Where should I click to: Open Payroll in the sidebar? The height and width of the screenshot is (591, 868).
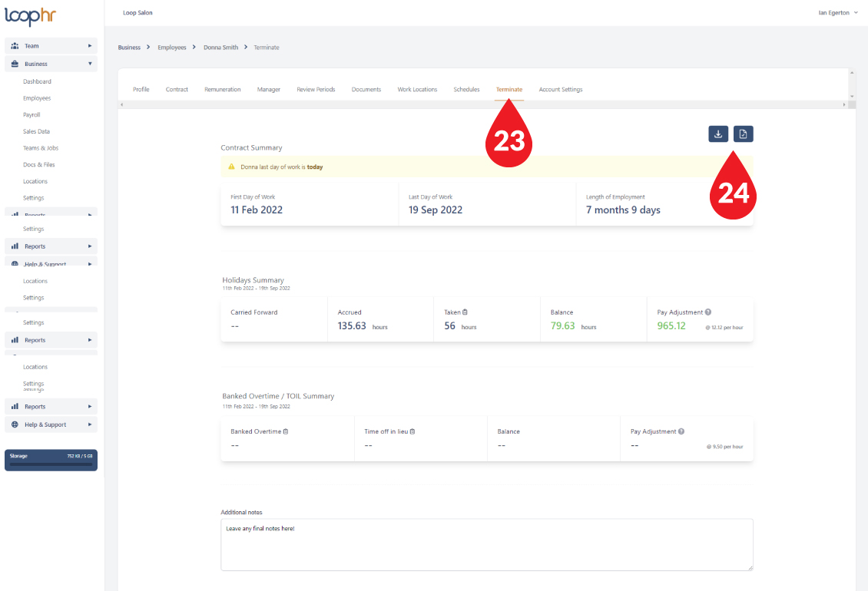click(x=31, y=114)
